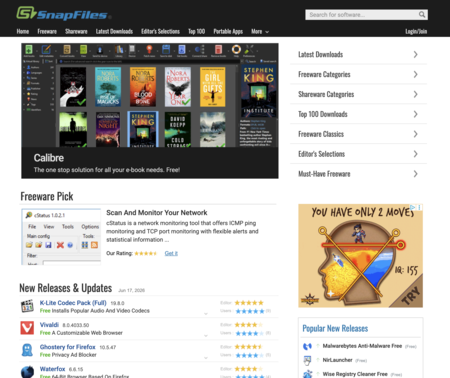Image resolution: width=450 pixels, height=378 pixels.
Task: Click the 'Jun 17, 2026' date text
Action: [x=131, y=290]
